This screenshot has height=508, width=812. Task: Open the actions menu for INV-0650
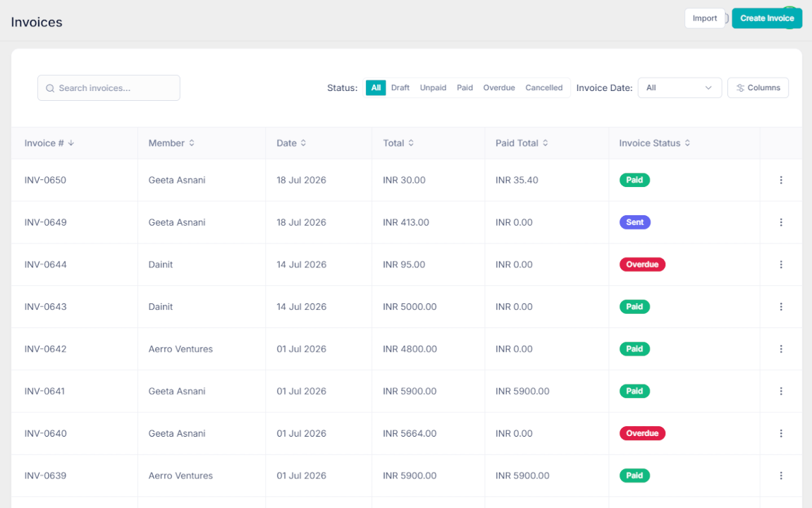tap(781, 180)
